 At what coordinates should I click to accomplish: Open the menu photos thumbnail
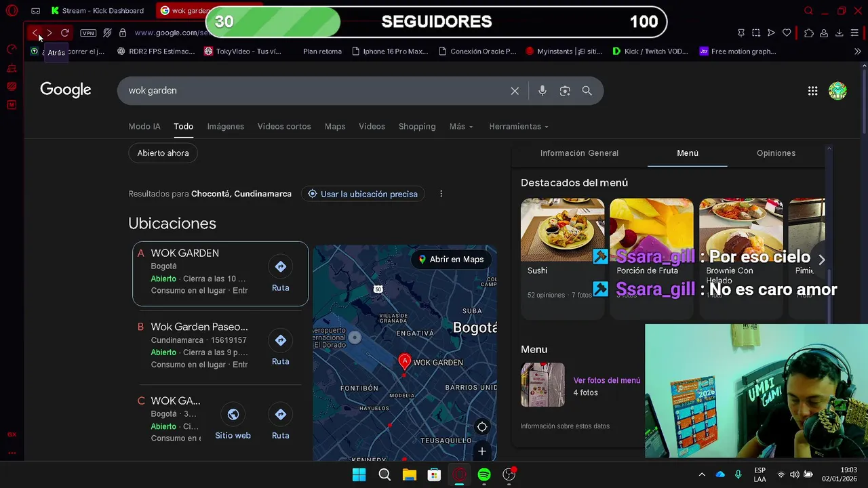coord(542,384)
